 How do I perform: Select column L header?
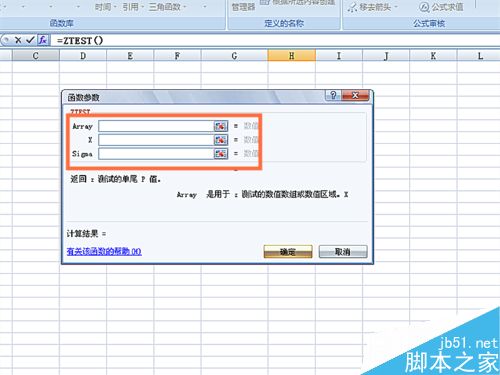click(x=480, y=56)
